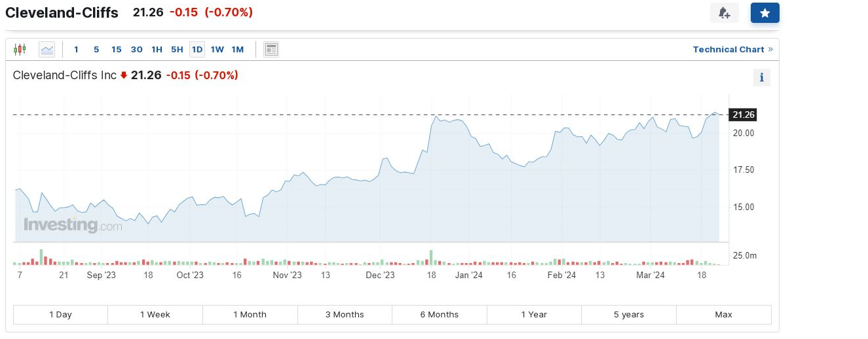Open the Technical Chart link
The image size is (868, 339).
click(728, 49)
